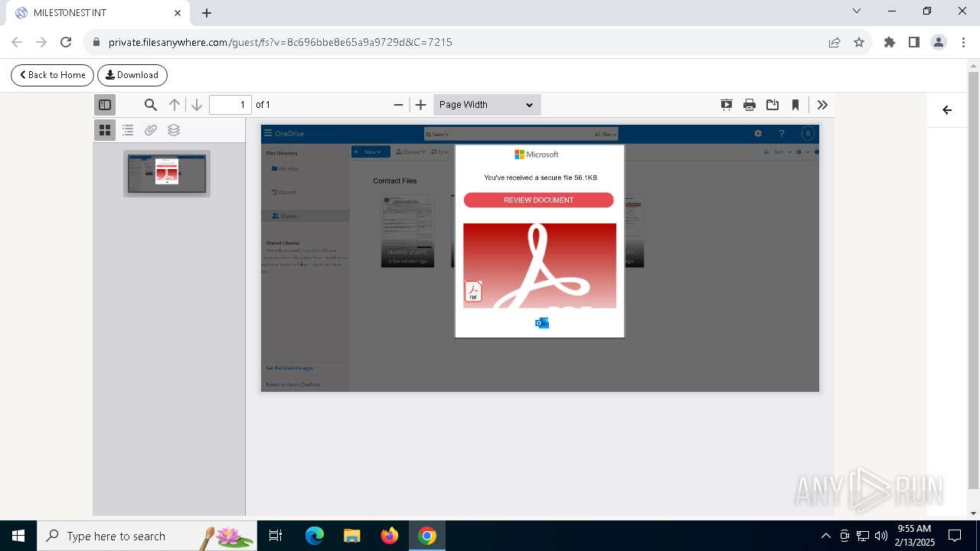Viewport: 980px width, 551px height.
Task: Open the find-in-document search icon
Action: (x=151, y=105)
